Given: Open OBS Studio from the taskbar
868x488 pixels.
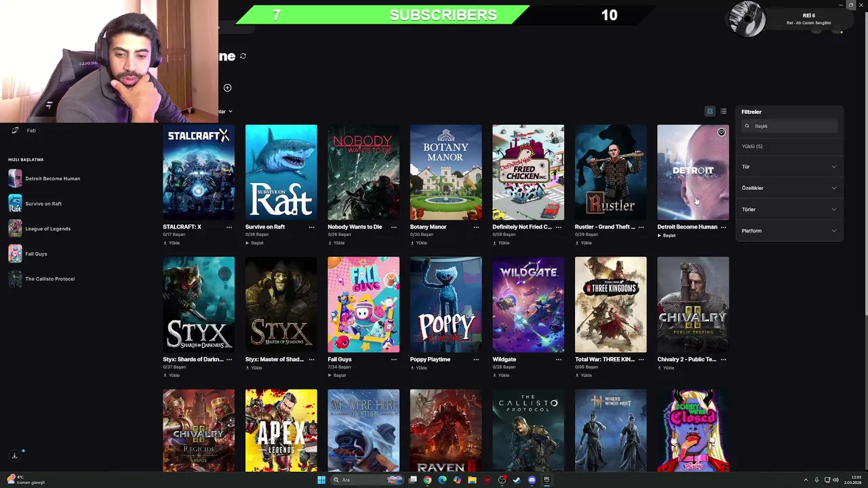Looking at the screenshot, I should (502, 480).
